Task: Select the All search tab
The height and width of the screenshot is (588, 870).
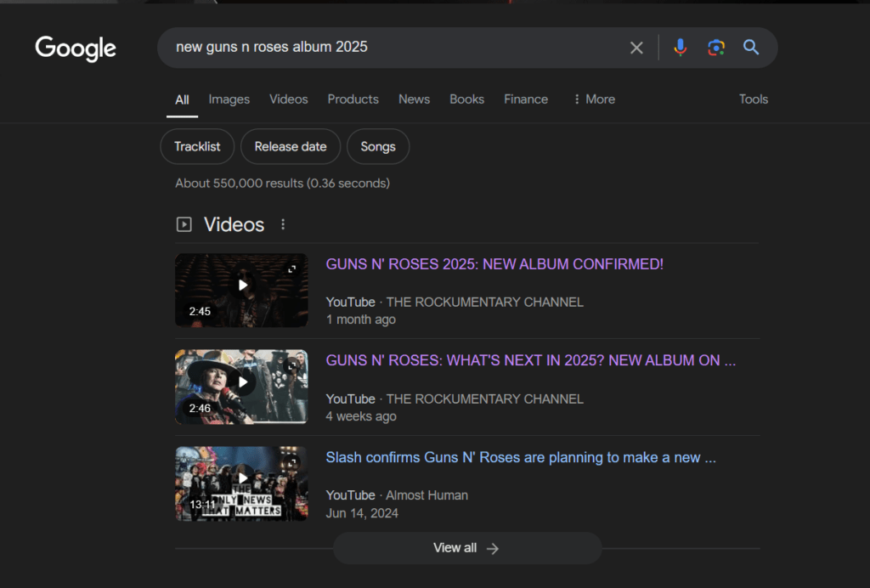Action: point(182,100)
